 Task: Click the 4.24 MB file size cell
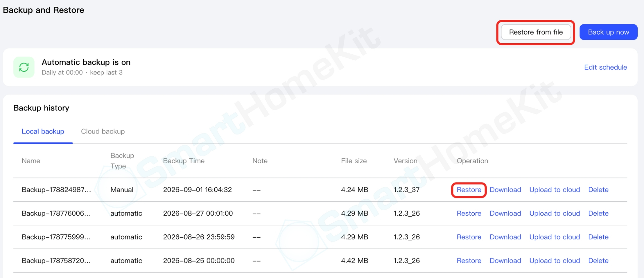(x=355, y=190)
